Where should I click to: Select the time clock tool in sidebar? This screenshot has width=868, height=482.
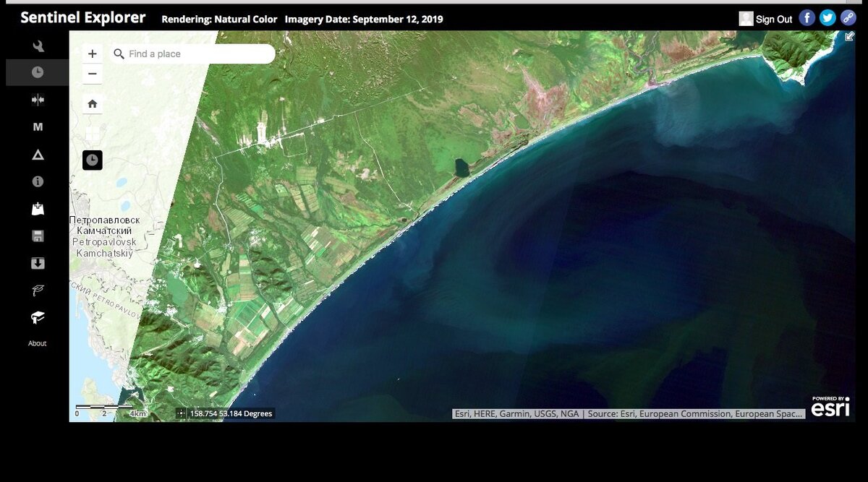pyautogui.click(x=38, y=72)
